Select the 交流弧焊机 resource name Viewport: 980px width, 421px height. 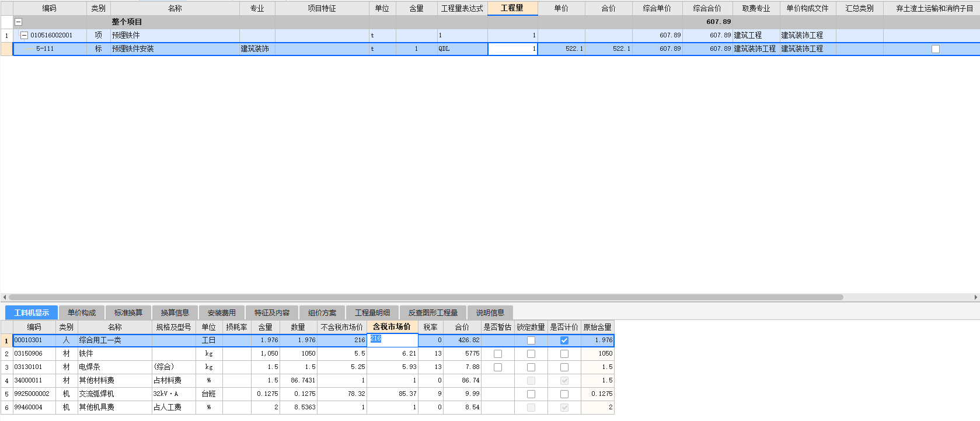97,394
